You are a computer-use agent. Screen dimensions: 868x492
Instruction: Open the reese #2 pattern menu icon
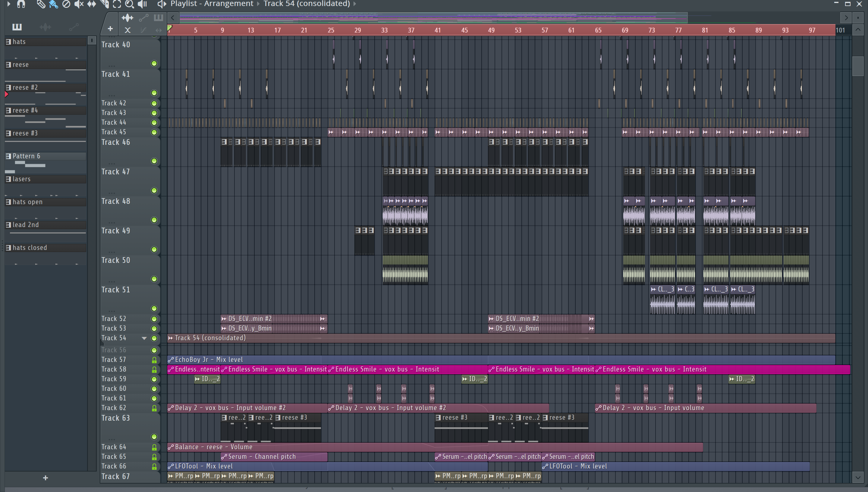pyautogui.click(x=8, y=88)
